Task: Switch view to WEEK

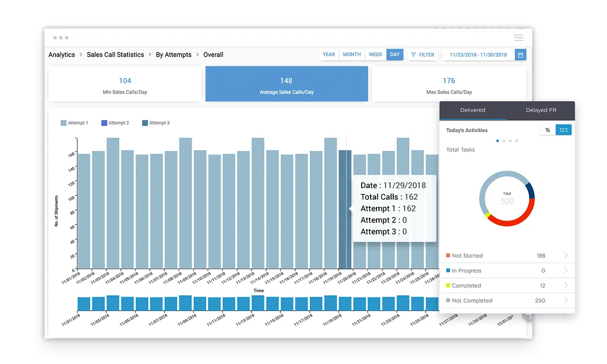Action: (375, 55)
